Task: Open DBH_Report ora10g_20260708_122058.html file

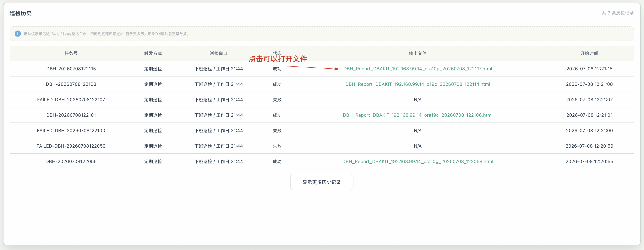Action: [x=418, y=161]
